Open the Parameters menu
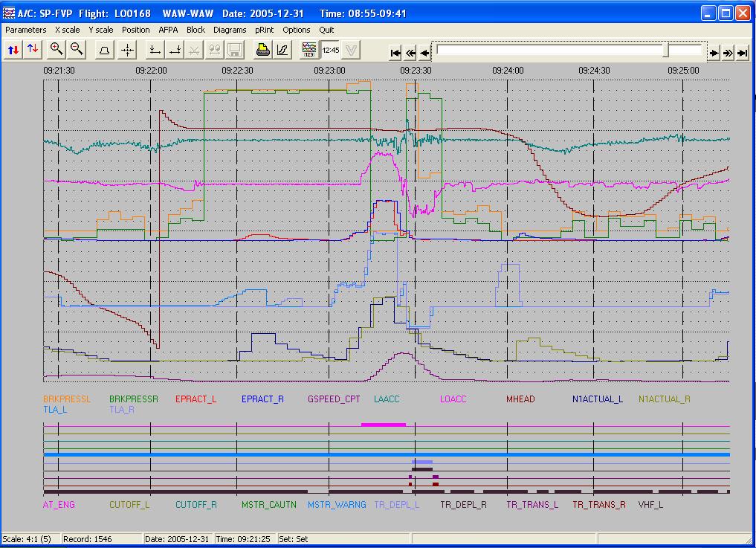Image resolution: width=756 pixels, height=548 pixels. pyautogui.click(x=25, y=30)
